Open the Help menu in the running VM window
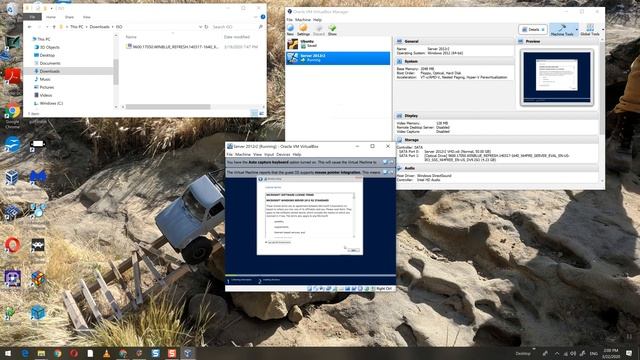640x360 pixels. (x=297, y=155)
